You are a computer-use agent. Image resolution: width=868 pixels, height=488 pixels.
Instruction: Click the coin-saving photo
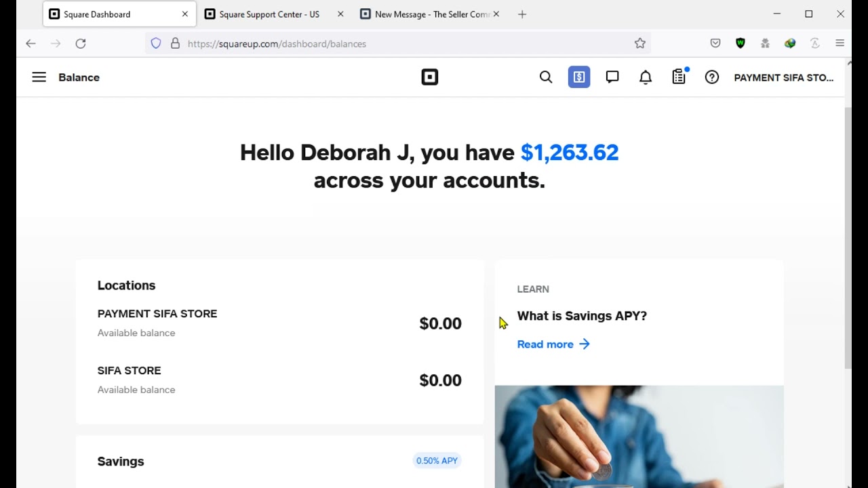(x=639, y=436)
